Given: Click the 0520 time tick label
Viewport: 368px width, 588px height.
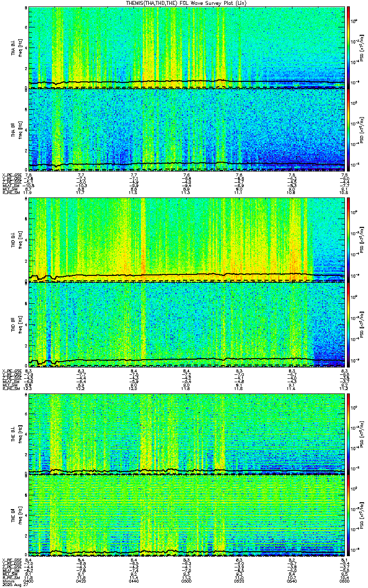Looking at the screenshot, I should point(239,581).
